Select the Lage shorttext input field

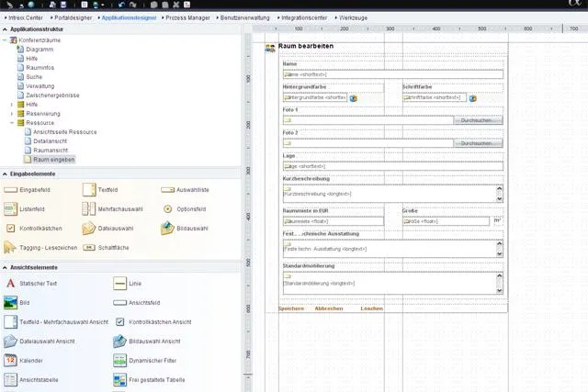393,166
